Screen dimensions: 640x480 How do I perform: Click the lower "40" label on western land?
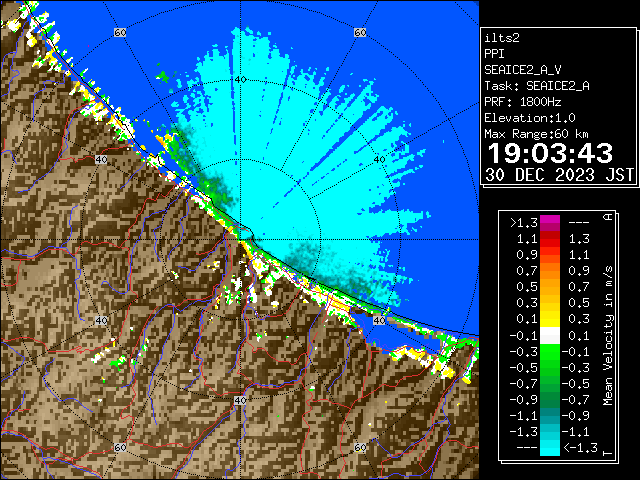(x=101, y=320)
